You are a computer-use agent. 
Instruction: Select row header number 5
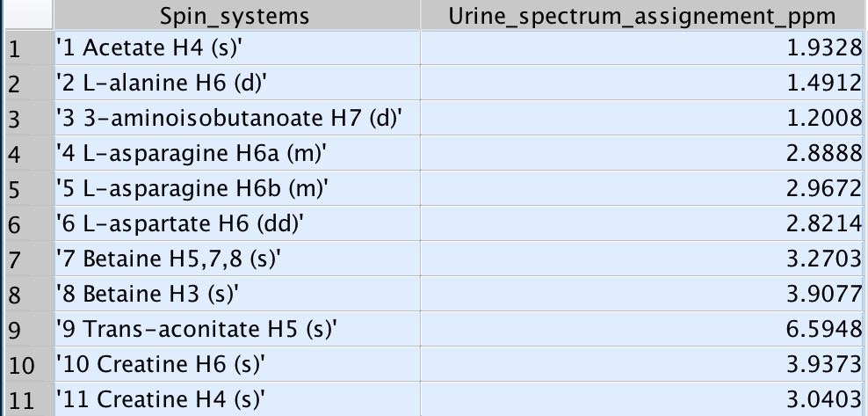(x=12, y=190)
